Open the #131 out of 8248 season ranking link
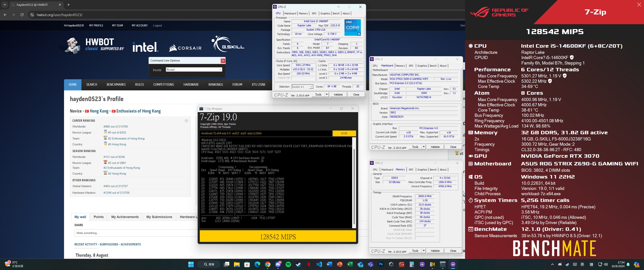This screenshot has width=644, height=270. point(114,157)
